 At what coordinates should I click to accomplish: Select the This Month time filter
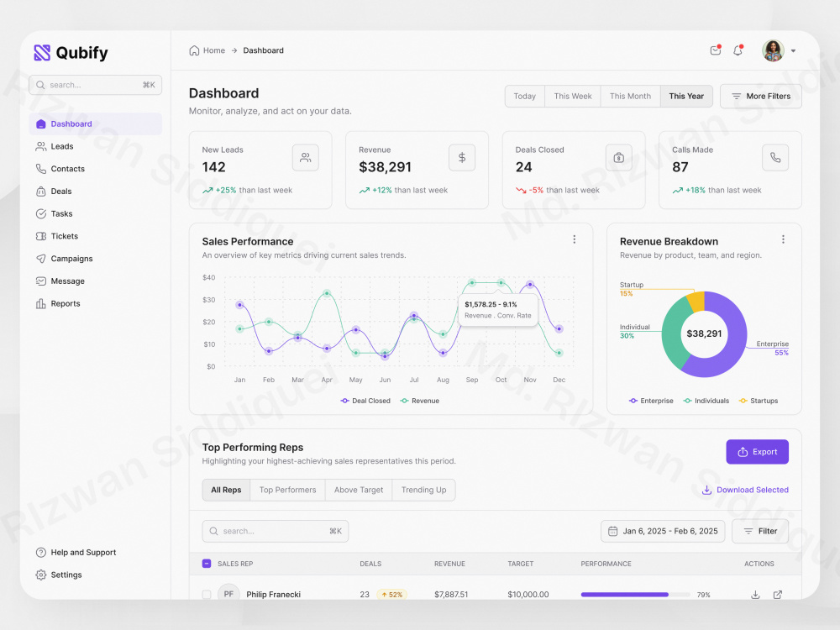click(x=630, y=97)
